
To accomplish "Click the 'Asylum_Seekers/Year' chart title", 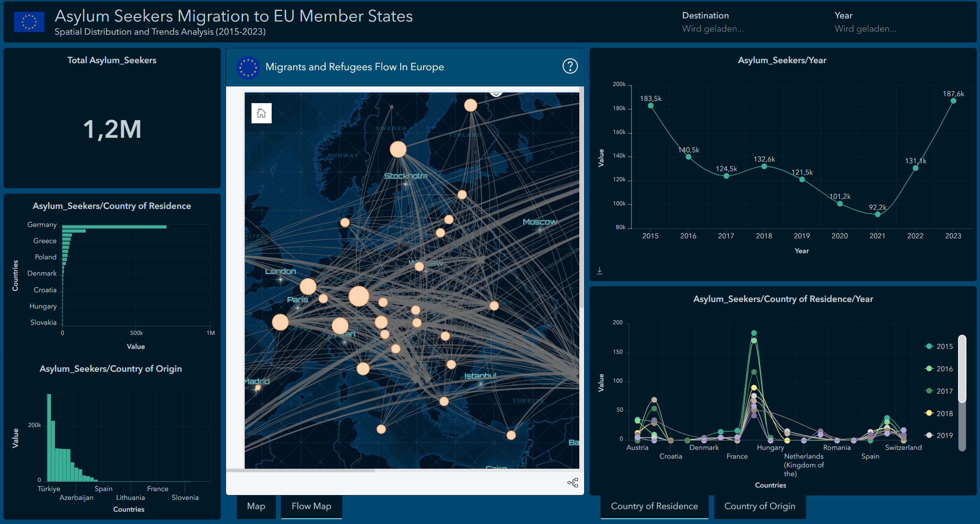I will (782, 60).
